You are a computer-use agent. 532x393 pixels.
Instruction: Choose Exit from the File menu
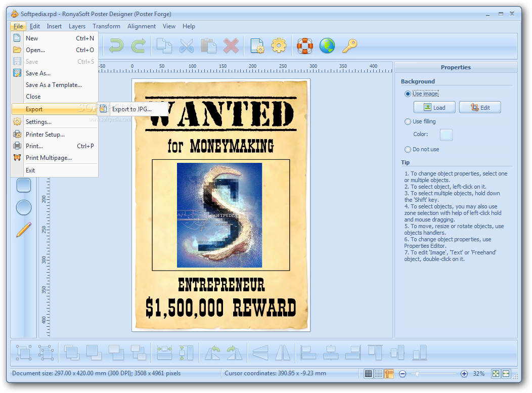coord(54,170)
